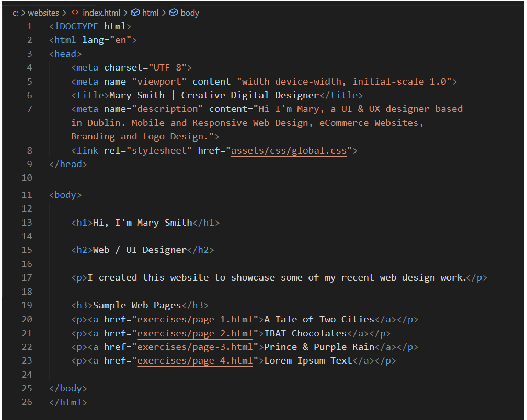Place cursor on the opening head tag

(x=65, y=54)
